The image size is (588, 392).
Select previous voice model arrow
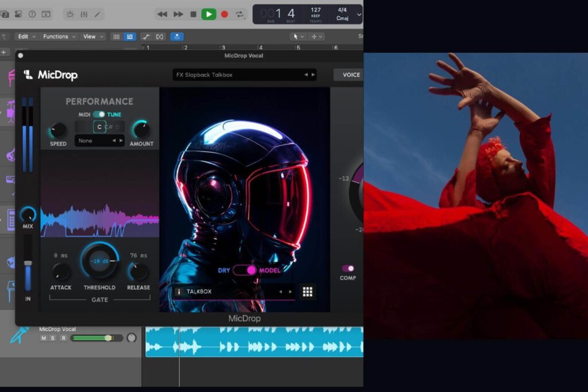[280, 292]
